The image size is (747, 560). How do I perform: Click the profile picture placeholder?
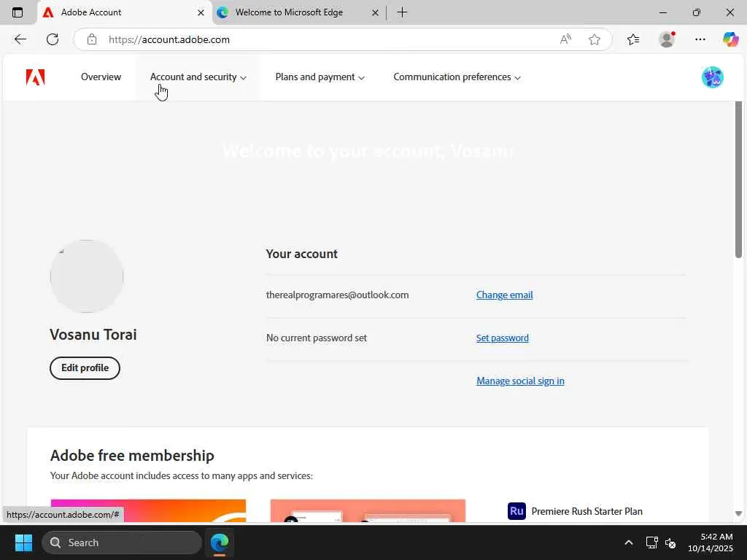[x=87, y=276]
